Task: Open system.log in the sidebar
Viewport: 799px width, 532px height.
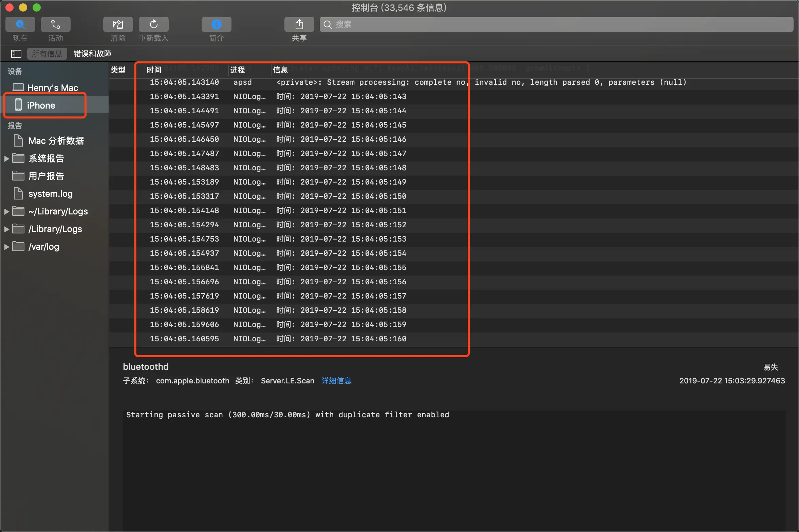Action: 50,194
